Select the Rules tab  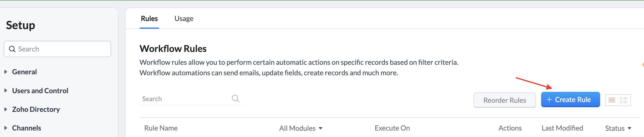click(x=149, y=19)
